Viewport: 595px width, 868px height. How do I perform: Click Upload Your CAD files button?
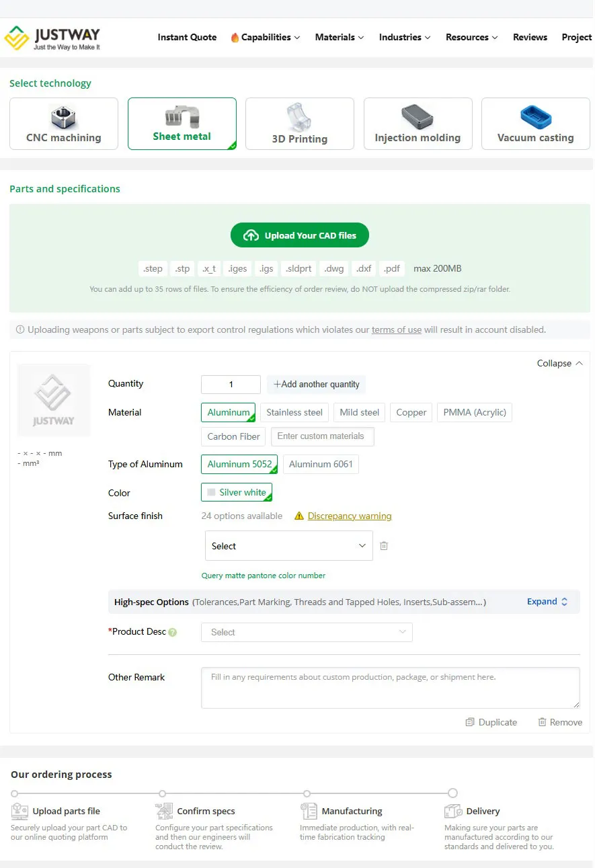pos(300,235)
